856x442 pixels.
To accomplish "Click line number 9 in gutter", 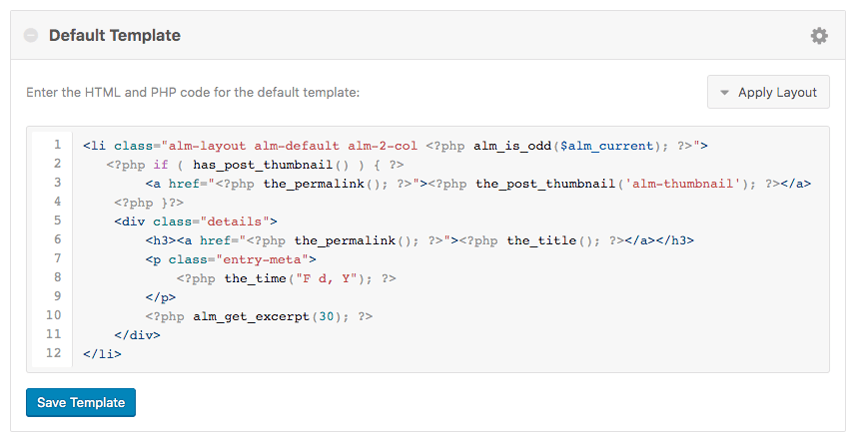I will click(57, 296).
